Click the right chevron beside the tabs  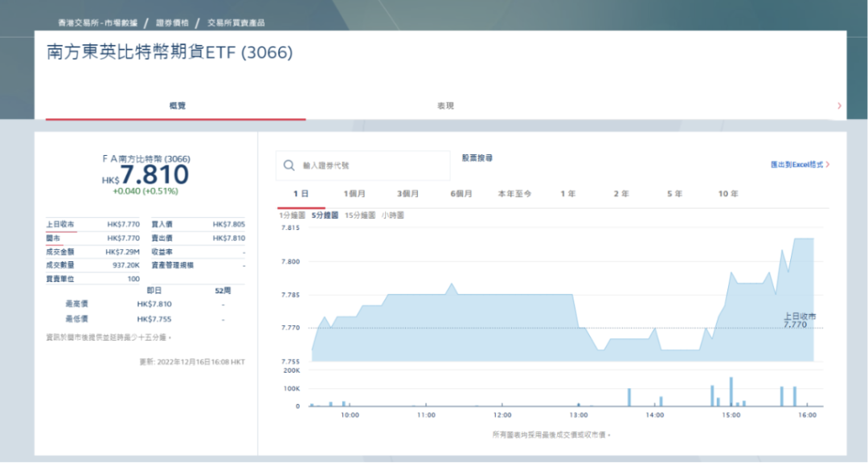(x=839, y=106)
